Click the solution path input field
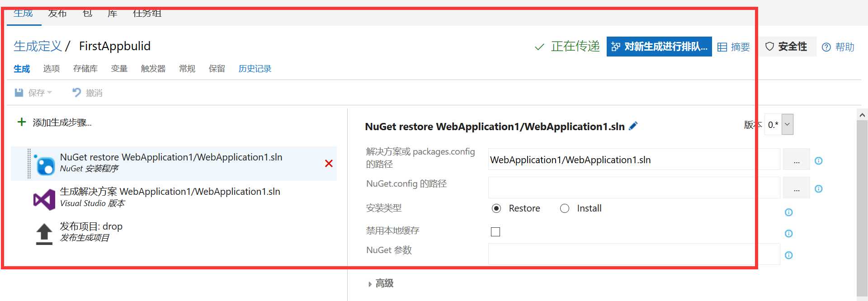 point(634,160)
